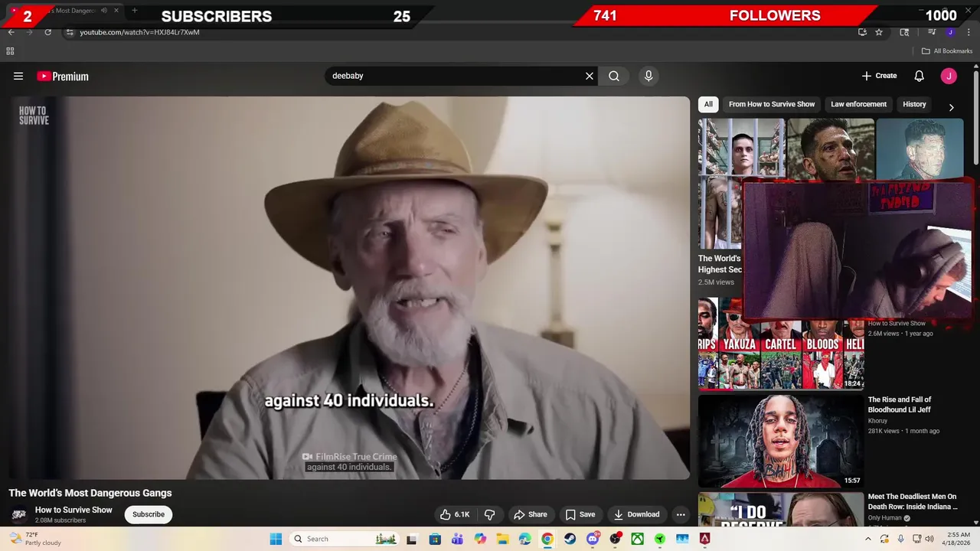Click the Only Human channel name

[885, 518]
